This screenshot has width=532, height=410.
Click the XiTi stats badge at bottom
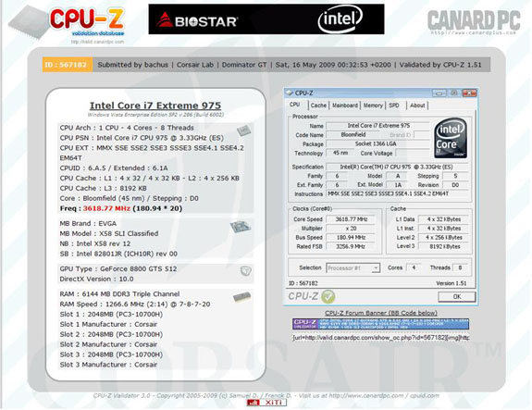pos(266,403)
